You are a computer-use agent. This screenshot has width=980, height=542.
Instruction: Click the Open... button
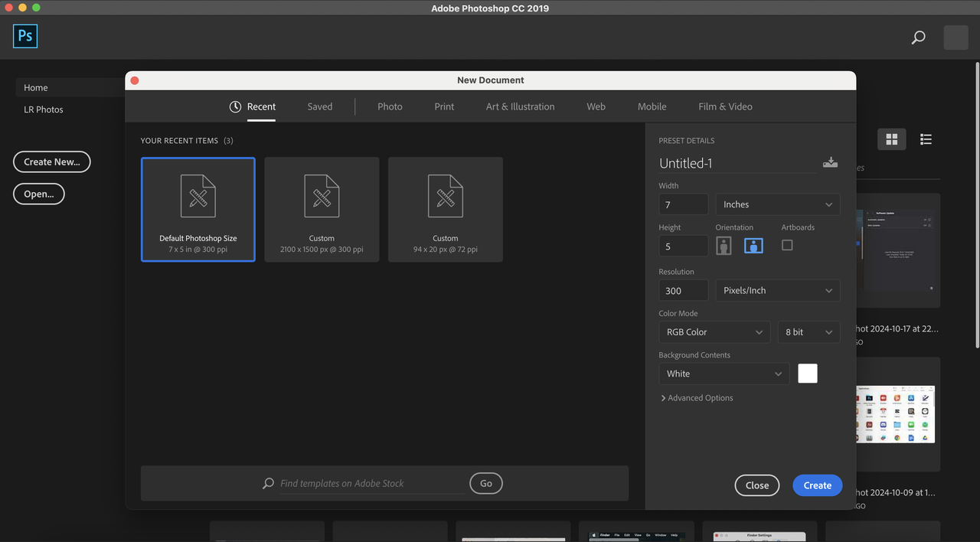click(39, 194)
